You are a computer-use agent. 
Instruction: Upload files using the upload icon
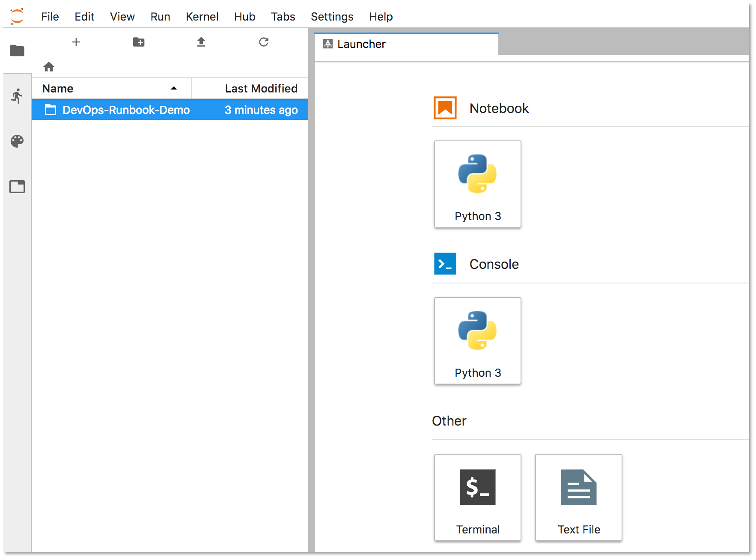click(201, 42)
